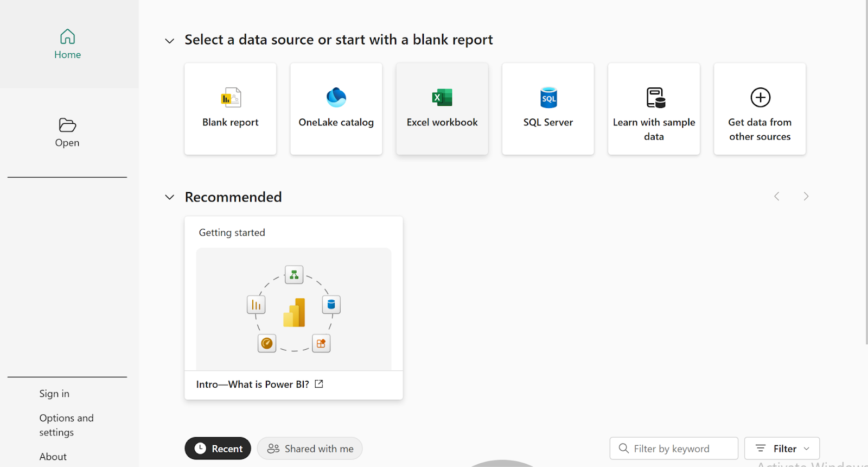868x467 pixels.
Task: Switch to the Recent tab
Action: coord(218,449)
